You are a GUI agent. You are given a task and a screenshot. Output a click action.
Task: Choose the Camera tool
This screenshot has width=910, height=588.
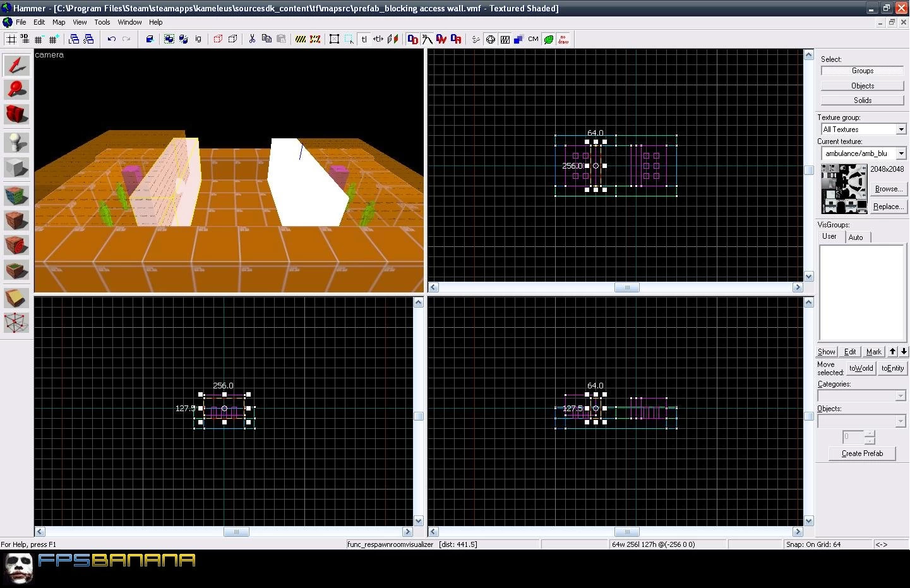point(16,114)
